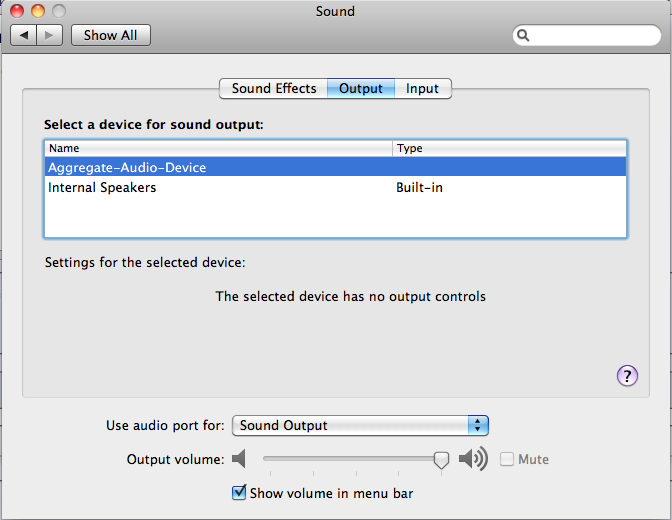The width and height of the screenshot is (672, 520).
Task: Click the forward navigation arrow
Action: click(x=50, y=35)
